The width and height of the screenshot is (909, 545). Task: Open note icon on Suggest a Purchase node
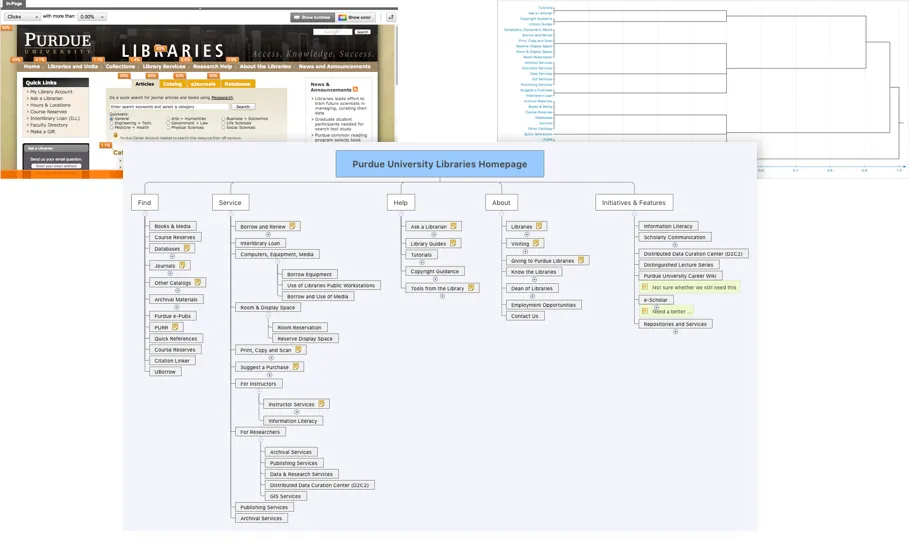(295, 367)
